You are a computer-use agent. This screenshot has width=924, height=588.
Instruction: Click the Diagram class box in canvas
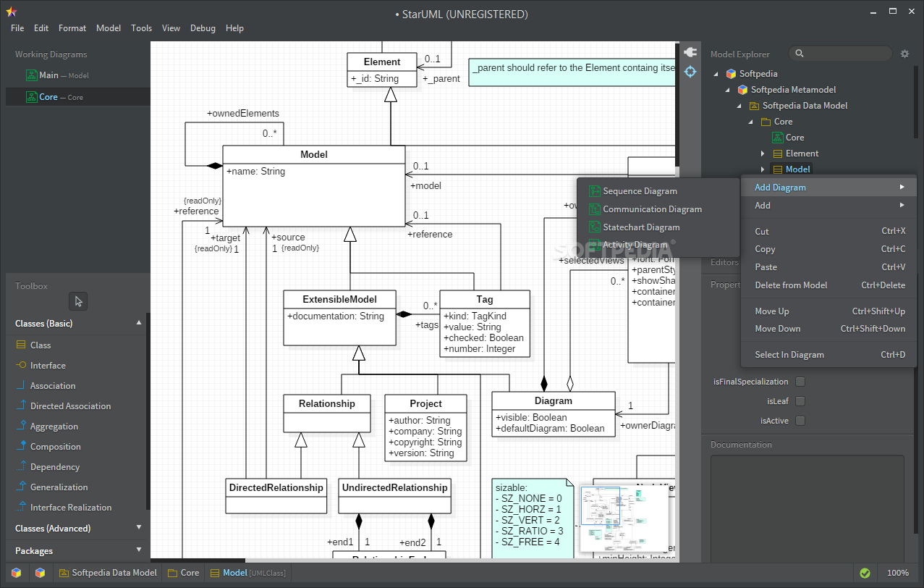point(554,414)
